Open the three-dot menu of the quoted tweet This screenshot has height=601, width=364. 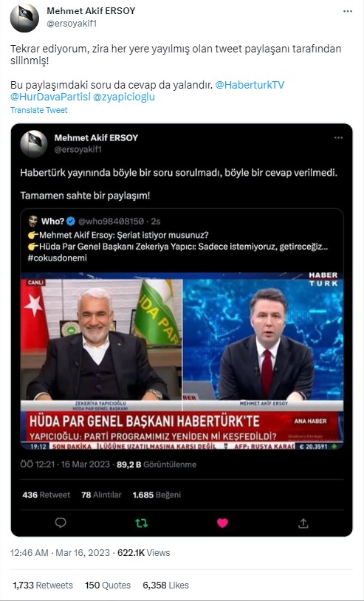(x=338, y=138)
